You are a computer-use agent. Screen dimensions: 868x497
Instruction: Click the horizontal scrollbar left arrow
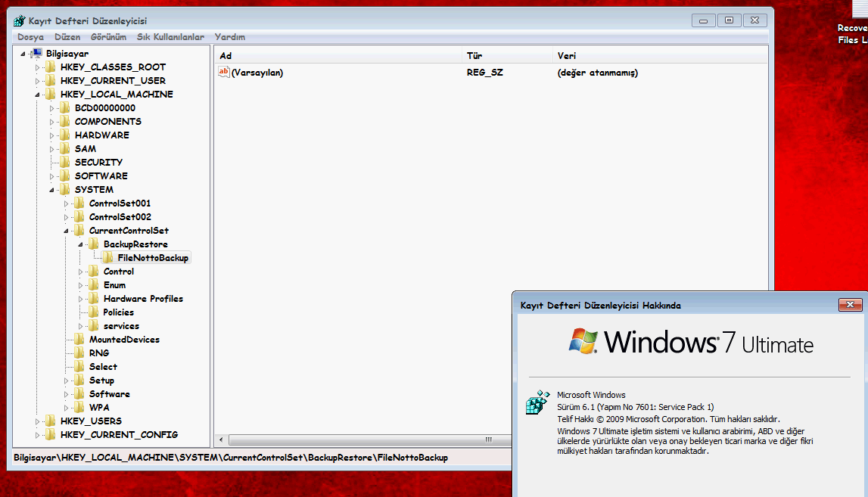click(222, 440)
